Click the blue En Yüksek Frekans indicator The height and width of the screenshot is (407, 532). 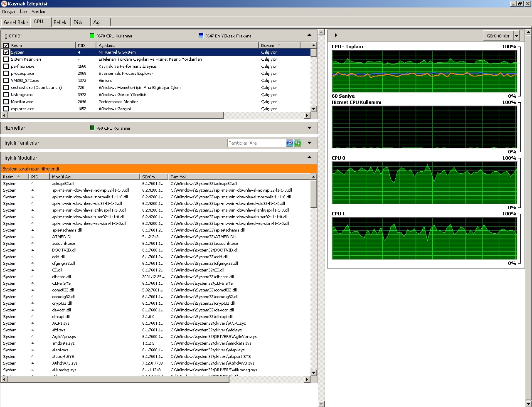point(201,36)
